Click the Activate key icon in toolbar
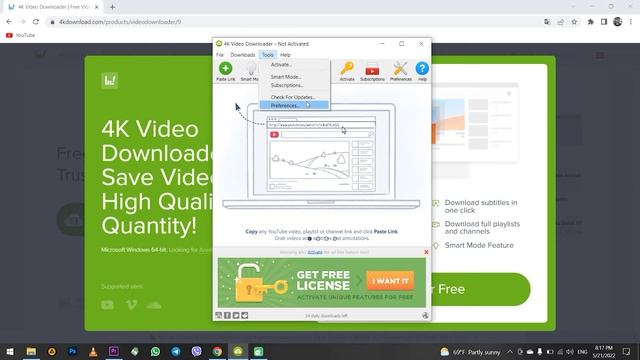The width and height of the screenshot is (640, 360). pyautogui.click(x=347, y=71)
